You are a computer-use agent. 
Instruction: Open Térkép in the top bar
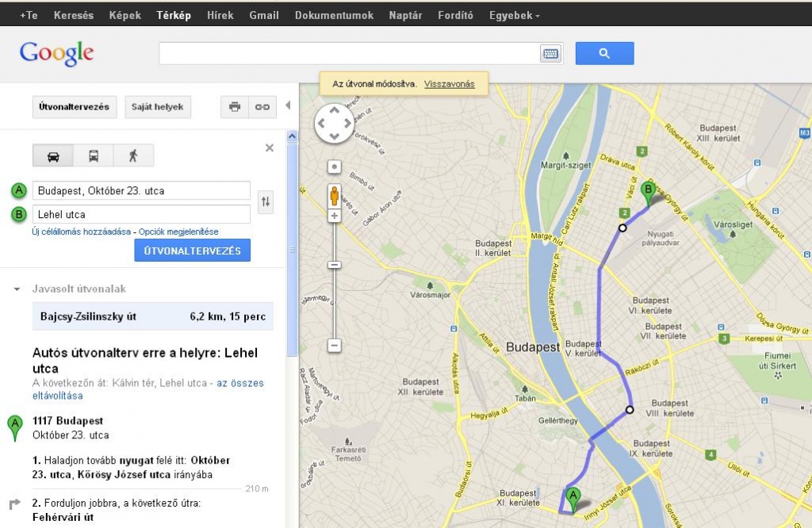pos(174,16)
